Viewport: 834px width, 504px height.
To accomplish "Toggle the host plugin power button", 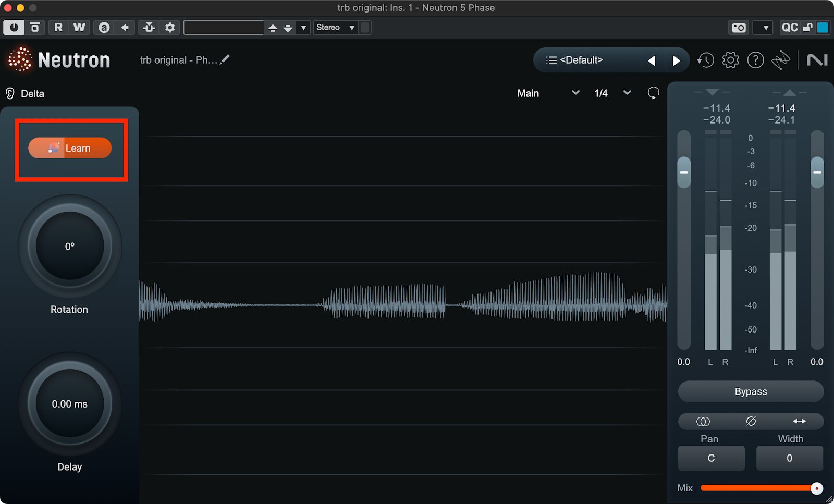I will (x=14, y=28).
